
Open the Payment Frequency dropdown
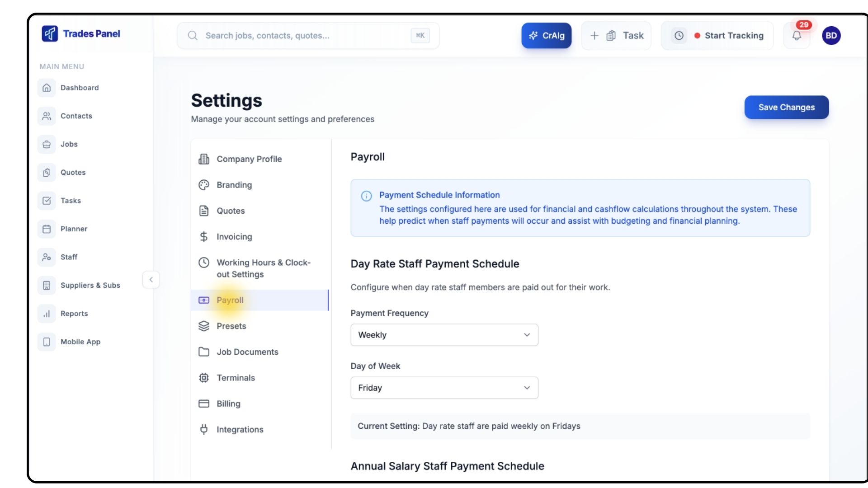click(444, 335)
